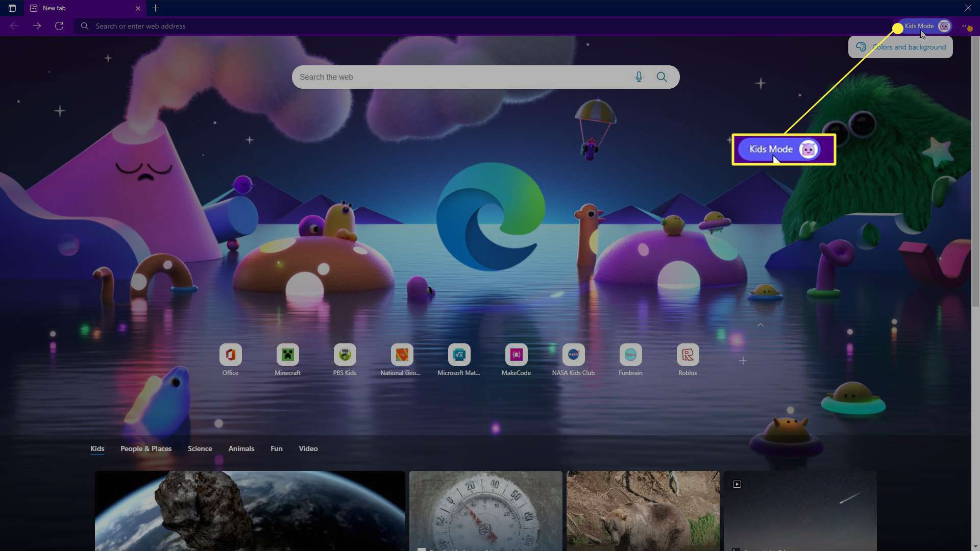Collapse quick links with chevron
Screen dimensions: 980x551
761,325
